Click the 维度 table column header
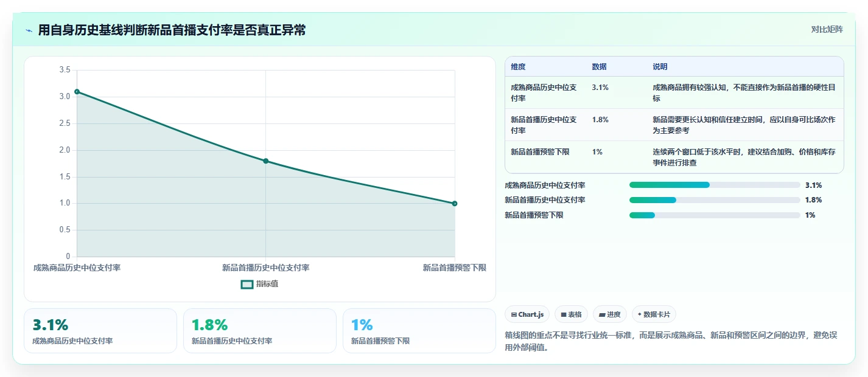This screenshot has height=377, width=868. tap(518, 67)
